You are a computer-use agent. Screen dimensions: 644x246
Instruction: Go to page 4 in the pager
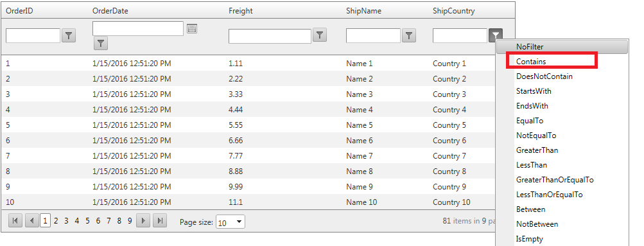(77, 221)
